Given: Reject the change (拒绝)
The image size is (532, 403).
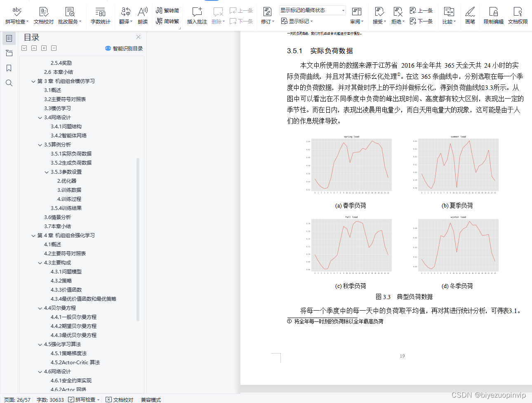Looking at the screenshot, I should coord(398,16).
